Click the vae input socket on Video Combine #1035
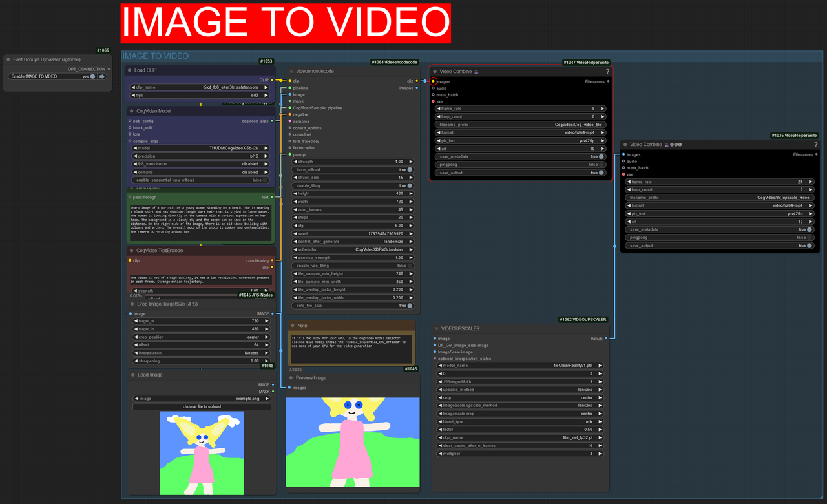This screenshot has height=504, width=827. 623,174
